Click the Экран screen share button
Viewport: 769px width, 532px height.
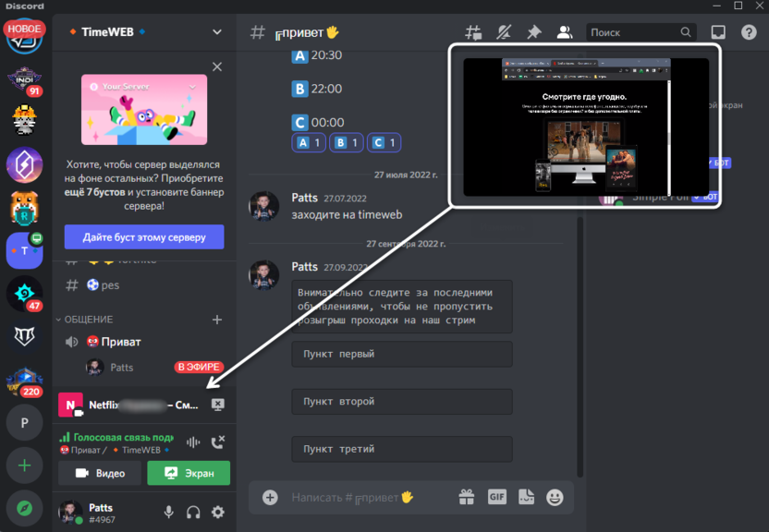tap(189, 473)
